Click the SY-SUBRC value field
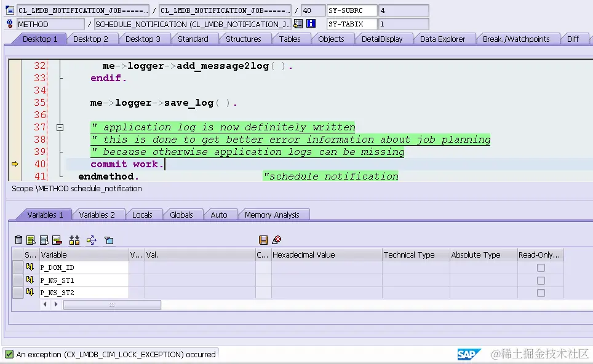The width and height of the screenshot is (593, 364). point(404,10)
